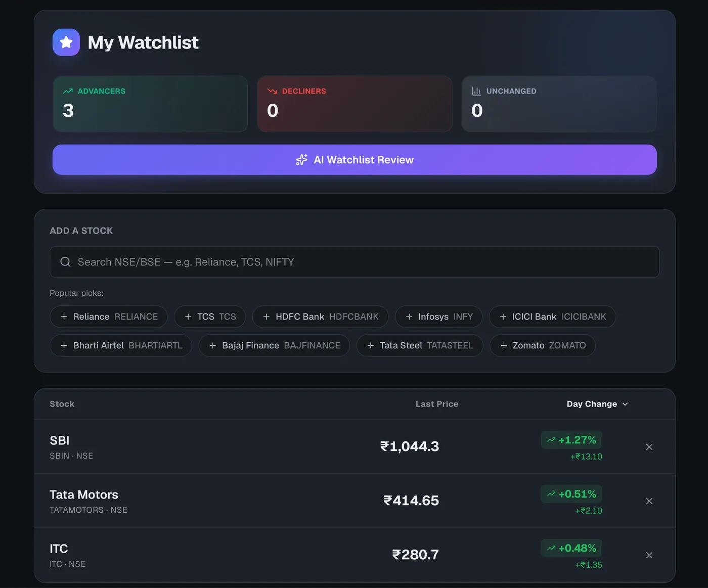Remove SBI from the watchlist
Viewport: 708px width, 588px height.
coord(649,447)
